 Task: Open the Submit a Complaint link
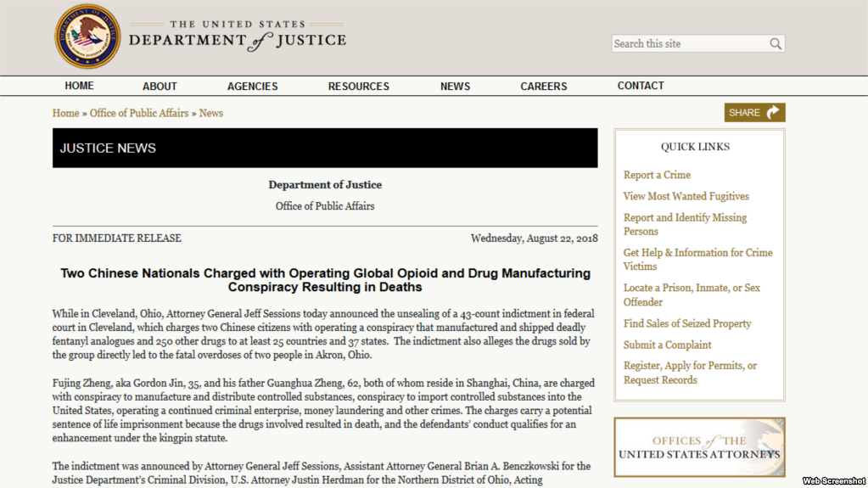[667, 345]
